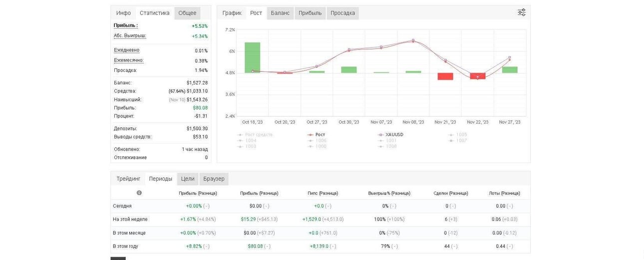Image resolution: width=644 pixels, height=260 pixels.
Task: Open the Трейдинг tab
Action: coord(128,179)
